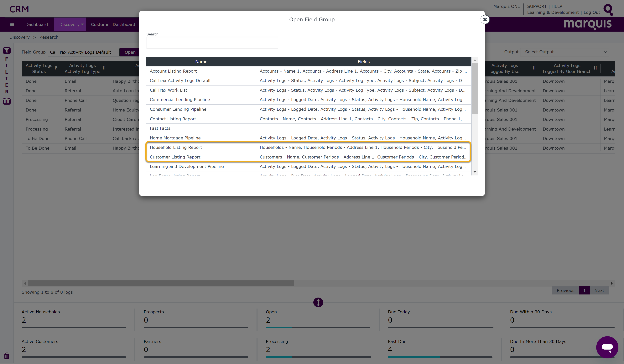Select Commercial Lending Pipeline field group
624x364 pixels.
click(309, 100)
